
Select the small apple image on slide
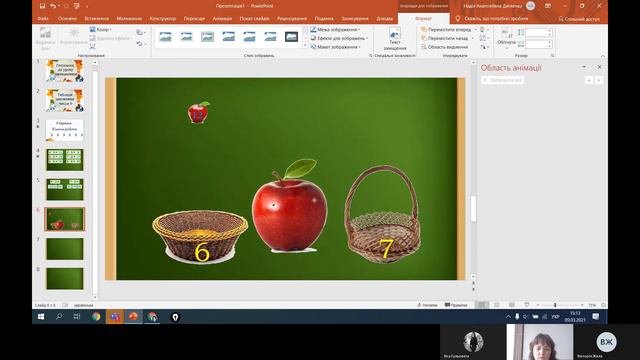point(198,113)
